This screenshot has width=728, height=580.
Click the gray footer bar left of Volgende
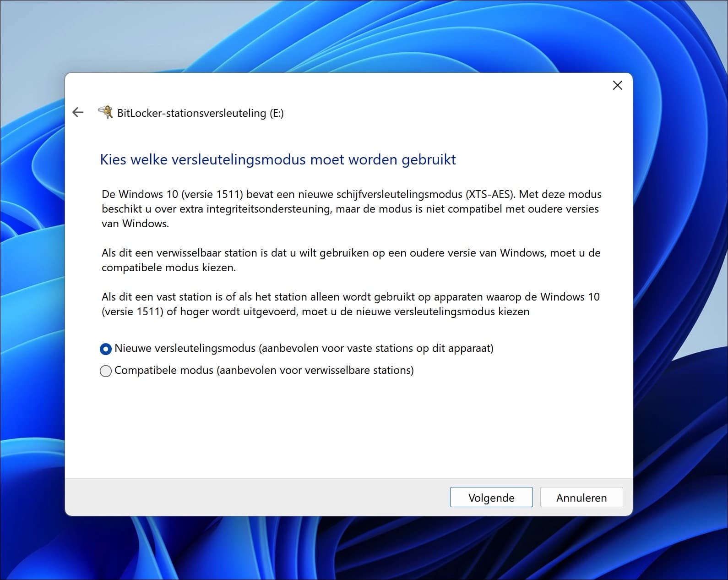(x=256, y=498)
